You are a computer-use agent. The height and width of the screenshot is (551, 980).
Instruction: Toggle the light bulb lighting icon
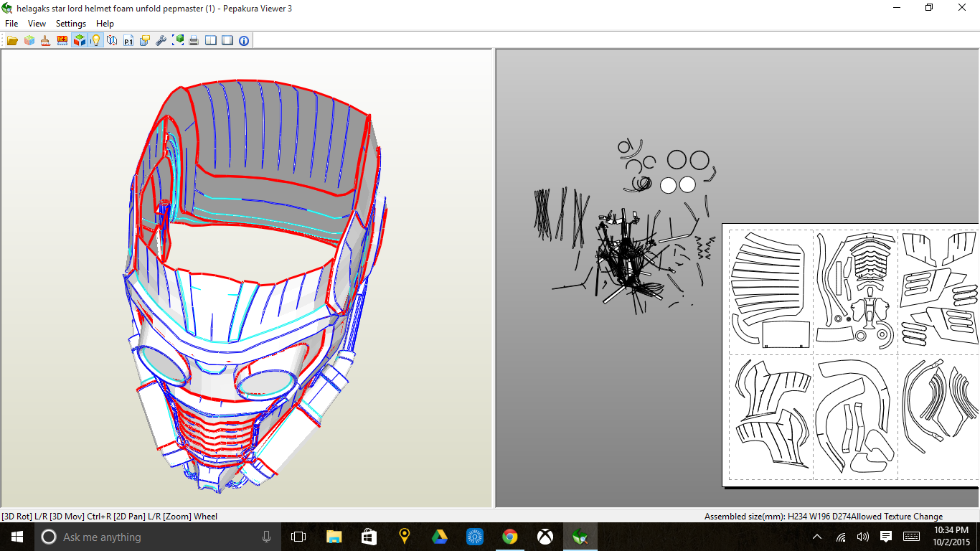(x=95, y=41)
